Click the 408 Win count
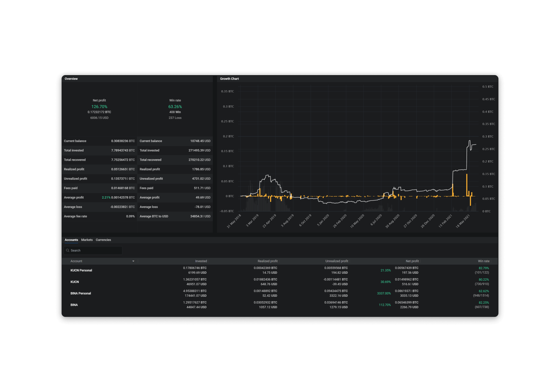The width and height of the screenshot is (560, 392). (175, 112)
